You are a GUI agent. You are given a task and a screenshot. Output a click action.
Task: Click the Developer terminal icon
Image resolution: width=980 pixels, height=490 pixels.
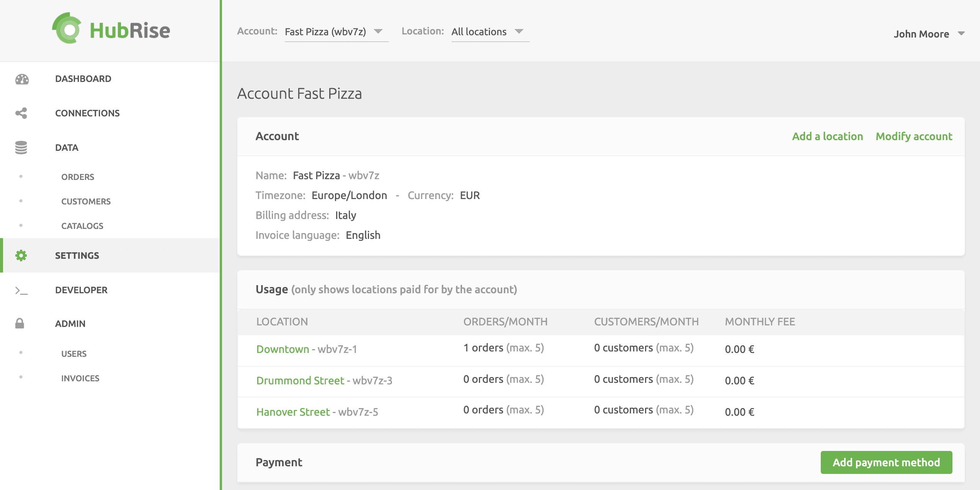click(21, 290)
